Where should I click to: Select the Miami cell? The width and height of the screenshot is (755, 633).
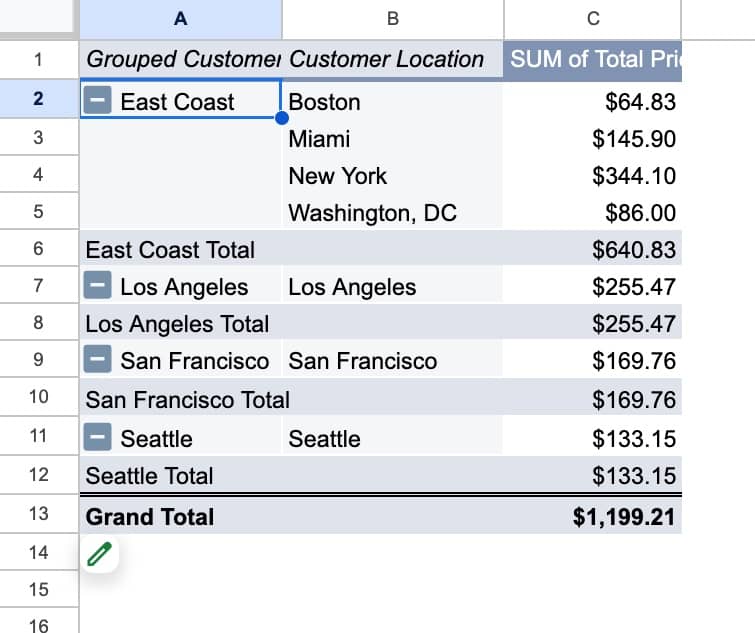tap(393, 139)
